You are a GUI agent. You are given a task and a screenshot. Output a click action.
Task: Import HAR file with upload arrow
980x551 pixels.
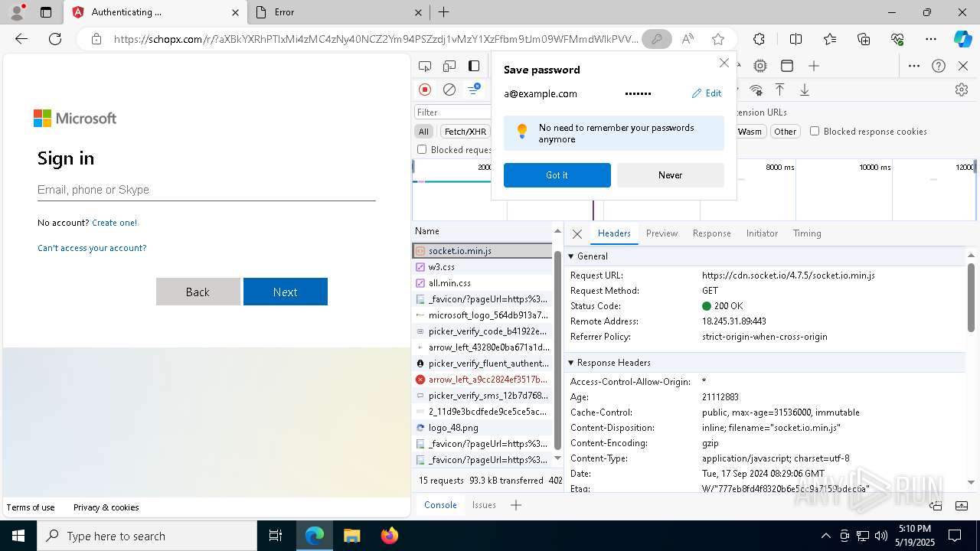[x=780, y=90]
